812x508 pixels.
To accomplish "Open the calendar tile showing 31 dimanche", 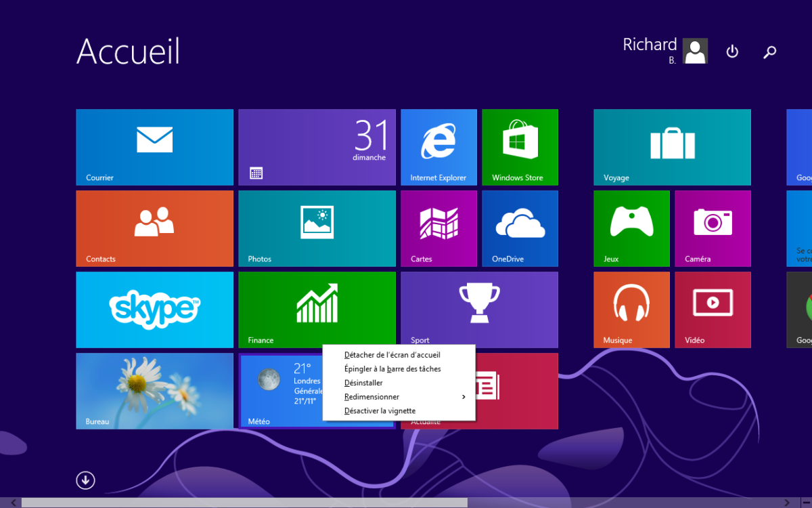I will (x=317, y=147).
